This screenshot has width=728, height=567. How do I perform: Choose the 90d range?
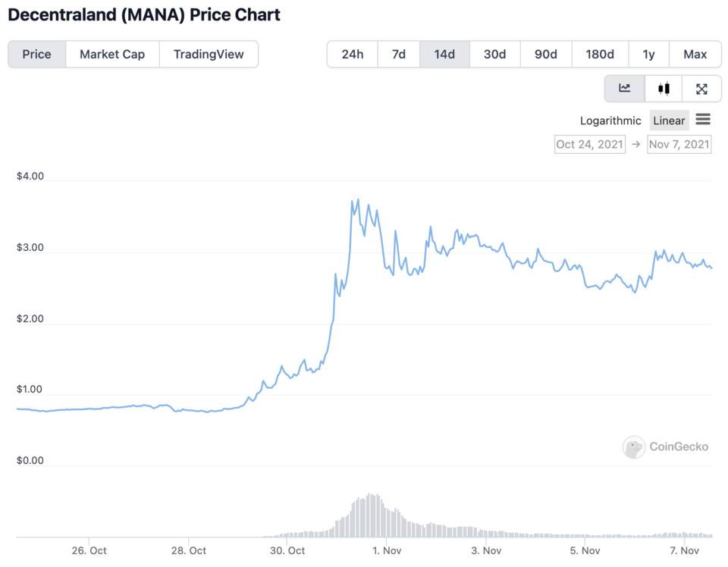coord(546,55)
